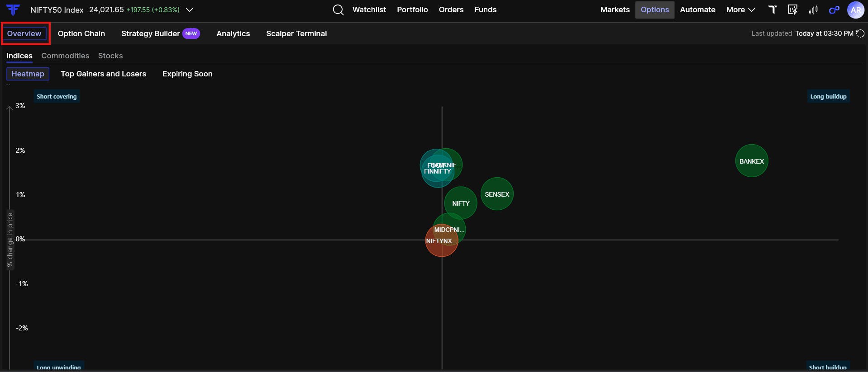Switch to the Stocks tab
The height and width of the screenshot is (372, 868).
110,56
